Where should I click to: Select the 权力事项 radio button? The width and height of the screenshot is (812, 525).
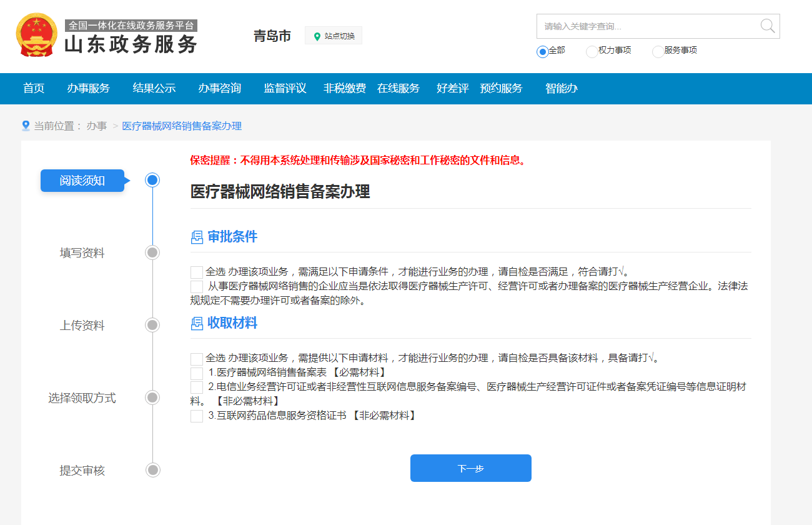pos(591,52)
